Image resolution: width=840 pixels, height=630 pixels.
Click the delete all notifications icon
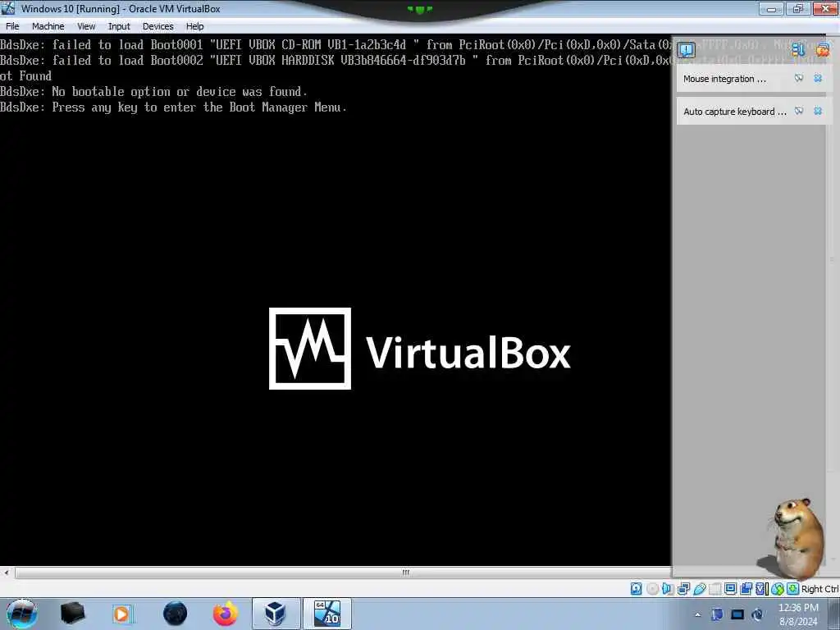click(x=822, y=50)
